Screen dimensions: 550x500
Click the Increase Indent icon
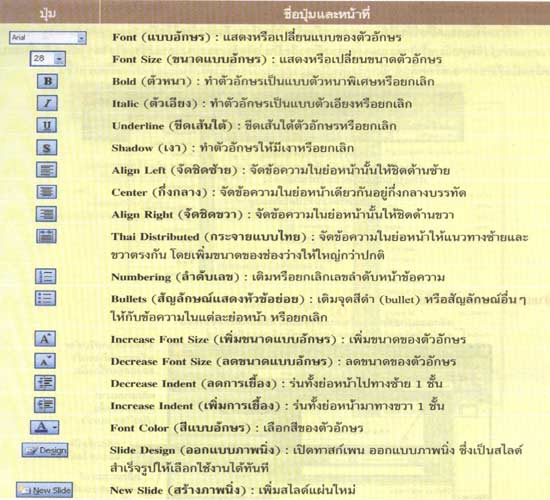coord(45,405)
